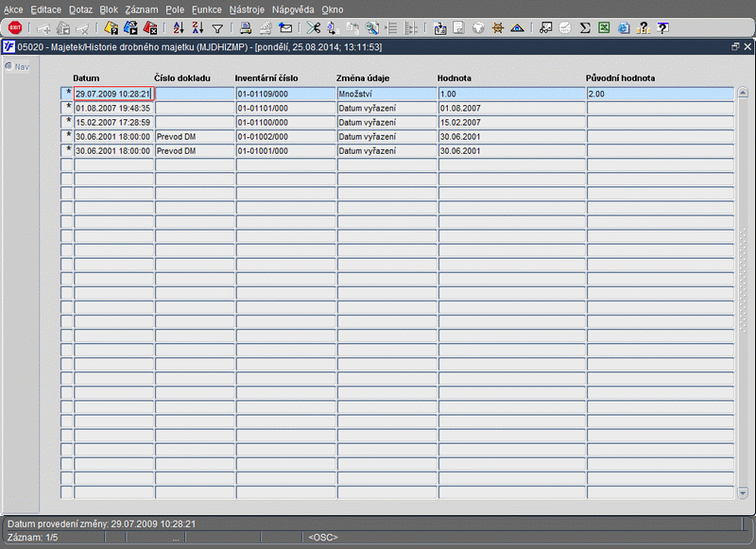The height and width of the screenshot is (549, 756).
Task: Click inventory number 01-01101/000
Action: click(285, 108)
